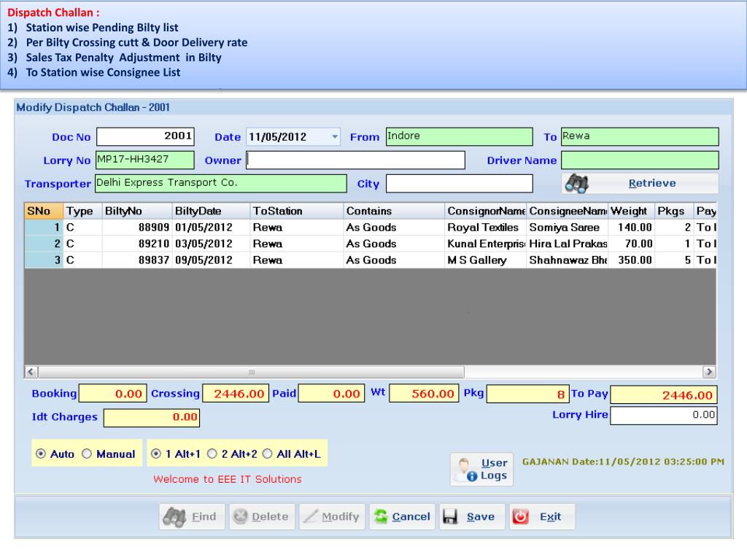
Task: Click the Delete cross icon
Action: 241,516
